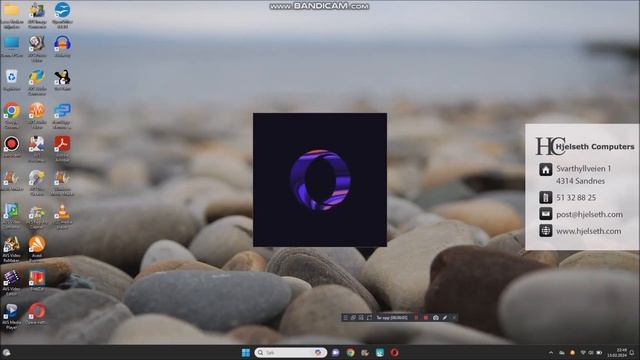Open the Windows Start menu
The image size is (640, 360).
(x=246, y=353)
